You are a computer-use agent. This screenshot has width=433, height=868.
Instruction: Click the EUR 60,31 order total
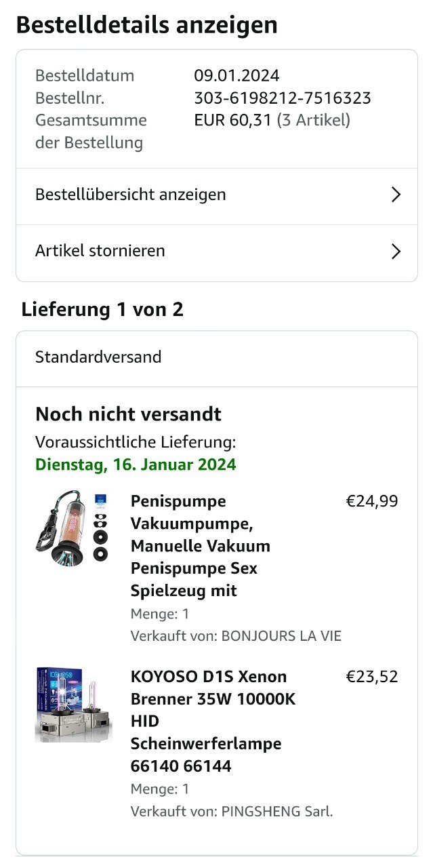click(232, 121)
